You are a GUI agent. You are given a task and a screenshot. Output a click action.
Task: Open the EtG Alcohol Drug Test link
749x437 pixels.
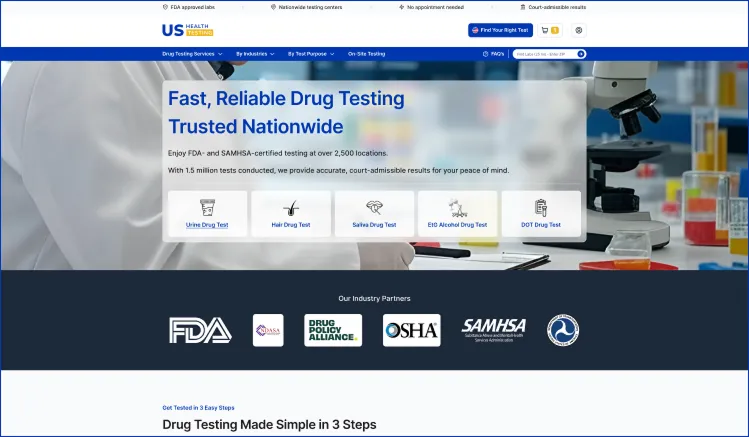coord(458,225)
